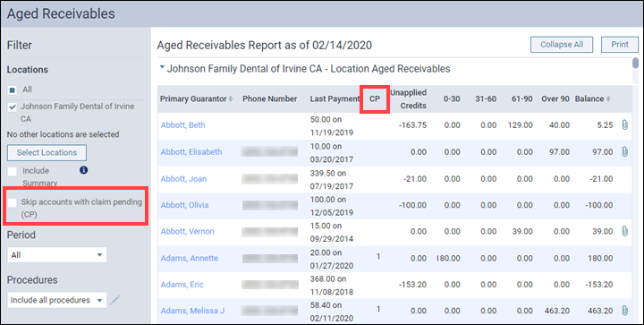Open the Abbott, Joan guarantor link
The image size is (644, 325).
183,179
